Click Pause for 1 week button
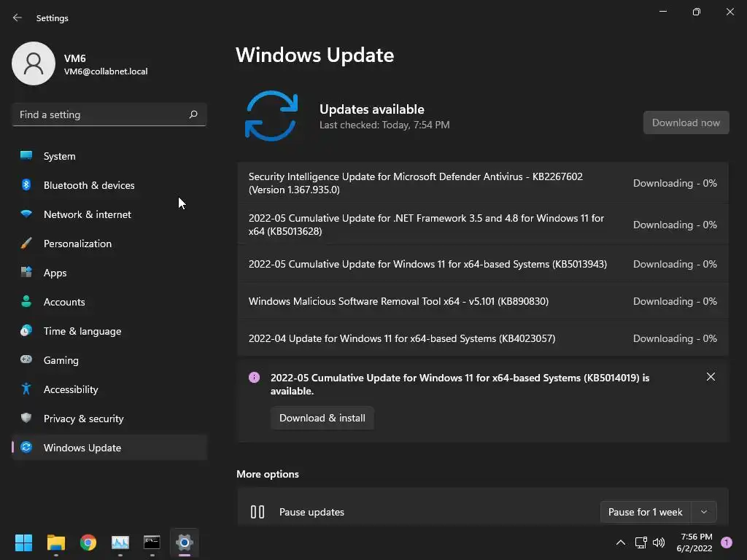 pos(646,512)
